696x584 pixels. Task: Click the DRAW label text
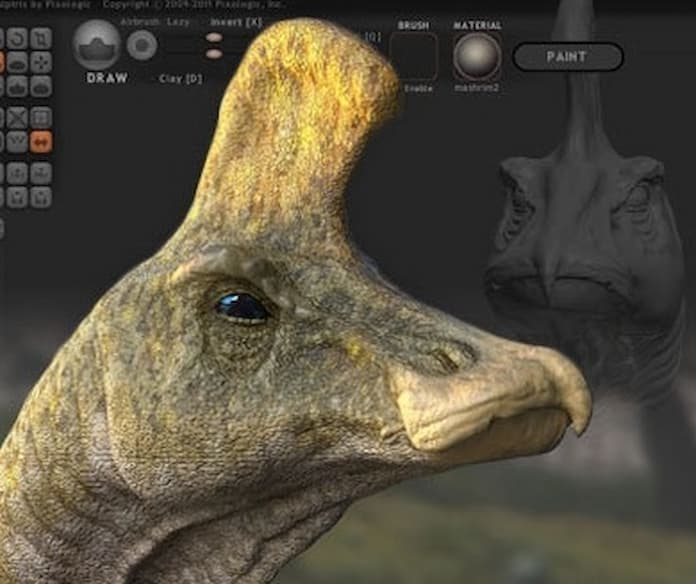click(107, 79)
